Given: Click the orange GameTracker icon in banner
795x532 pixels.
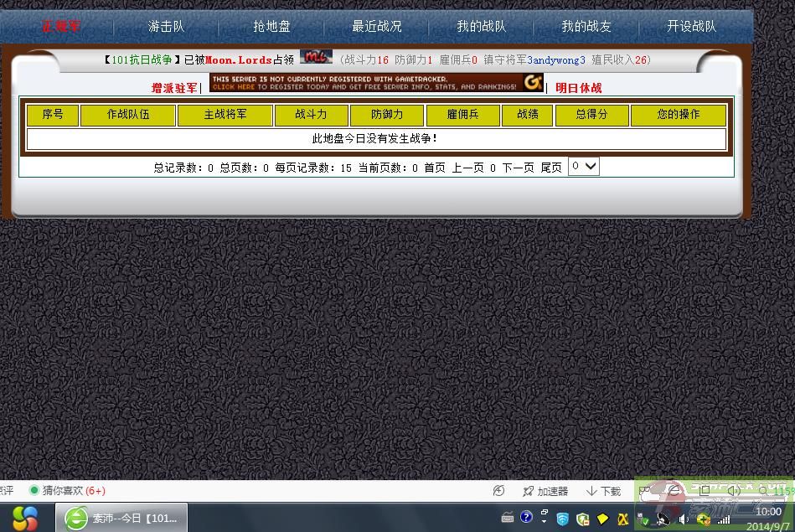Looking at the screenshot, I should click(x=533, y=84).
